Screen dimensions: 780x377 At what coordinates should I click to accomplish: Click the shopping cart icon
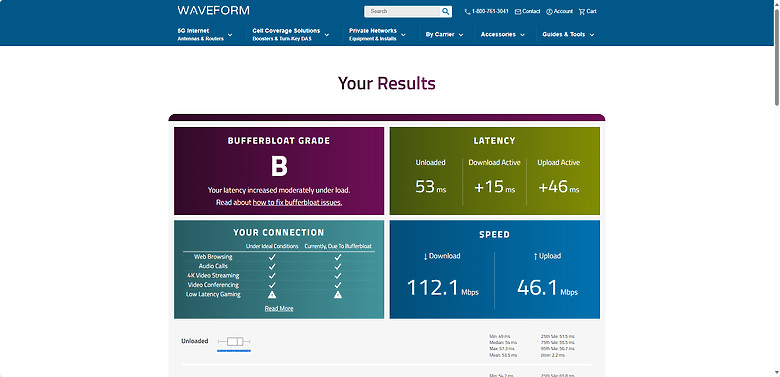point(582,11)
